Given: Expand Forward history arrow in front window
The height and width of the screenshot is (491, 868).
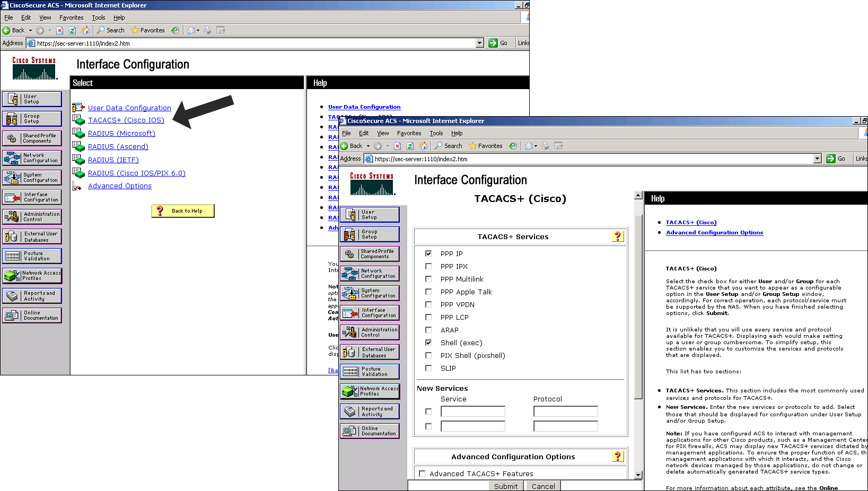Looking at the screenshot, I should (x=388, y=146).
